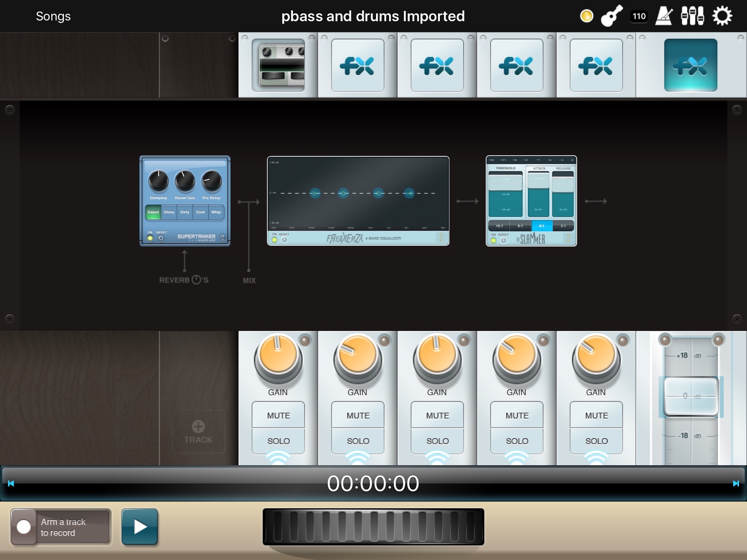This screenshot has width=747, height=560.
Task: Select the Shiny reverb preset
Action: (169, 212)
